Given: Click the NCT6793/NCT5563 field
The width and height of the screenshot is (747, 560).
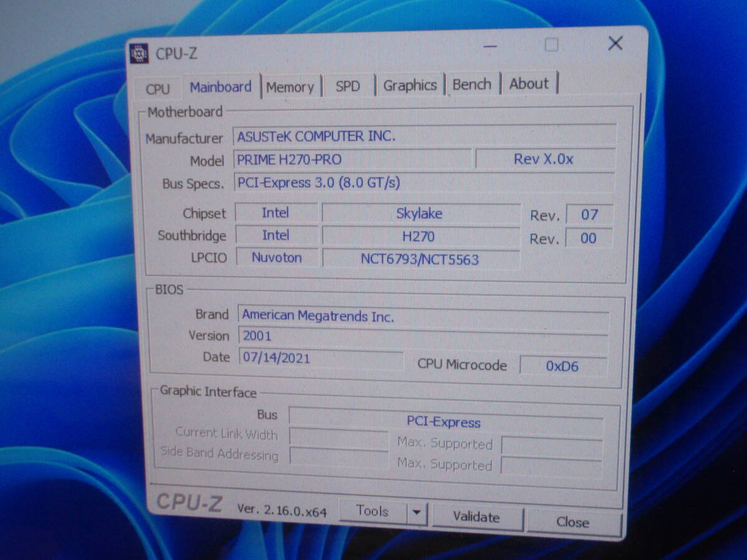Looking at the screenshot, I should pos(421,259).
